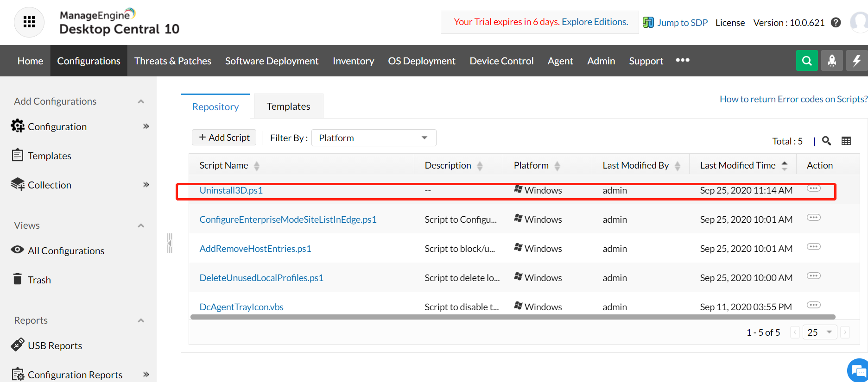Open the help question mark icon
Screen dimensions: 868x382
click(836, 23)
